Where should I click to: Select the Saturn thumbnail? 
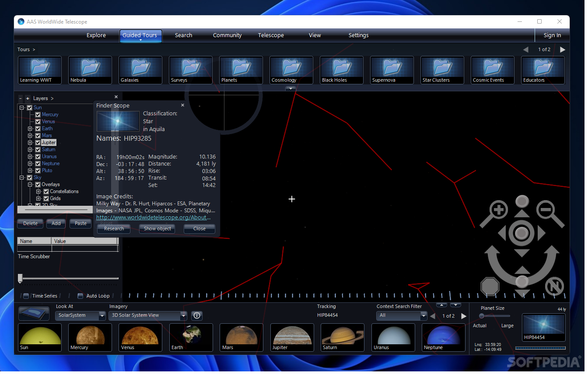pyautogui.click(x=343, y=338)
